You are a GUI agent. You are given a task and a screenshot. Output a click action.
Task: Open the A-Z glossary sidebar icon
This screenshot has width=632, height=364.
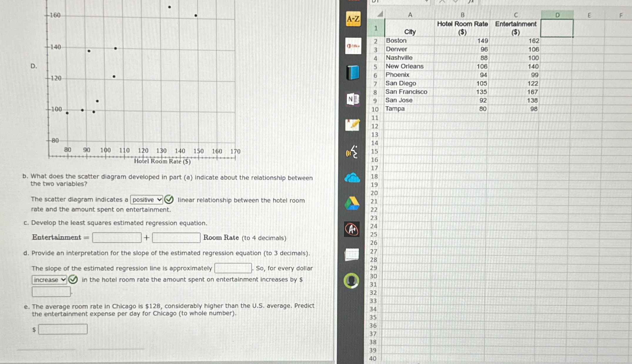(353, 19)
